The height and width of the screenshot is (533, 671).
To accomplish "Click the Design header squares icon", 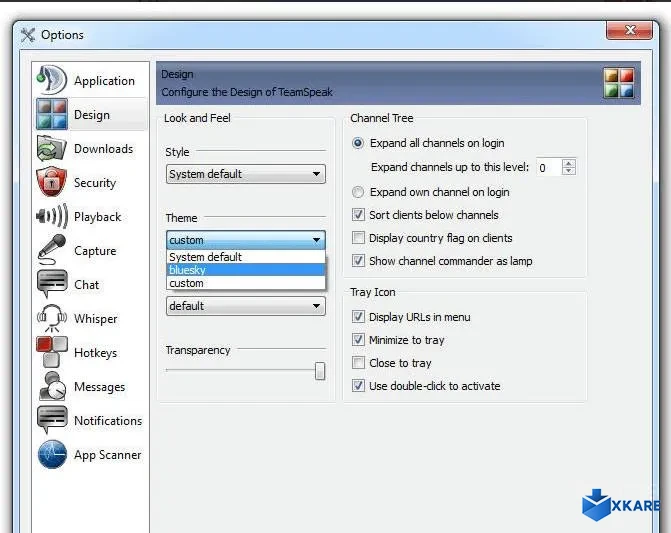I will click(x=619, y=83).
